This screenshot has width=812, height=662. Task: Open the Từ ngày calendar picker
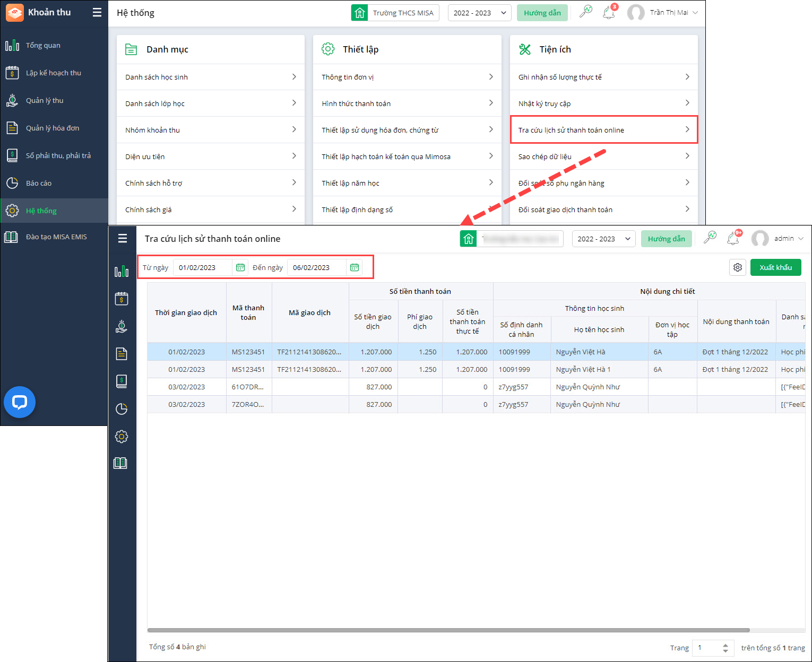click(240, 267)
